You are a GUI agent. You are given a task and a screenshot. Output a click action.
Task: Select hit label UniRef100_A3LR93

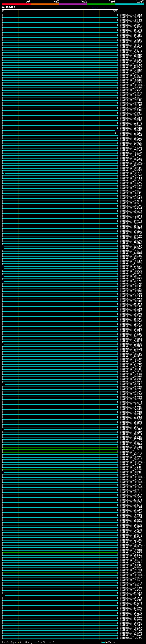click(131, 638)
